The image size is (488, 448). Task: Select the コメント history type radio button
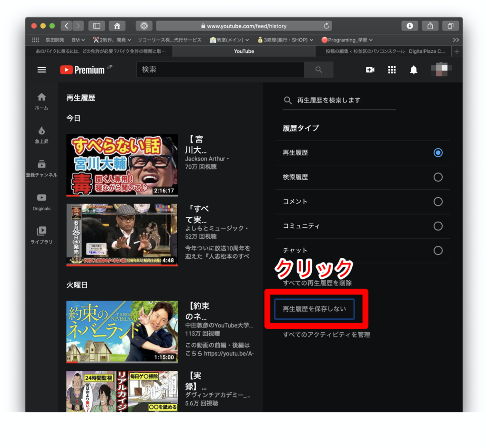[x=437, y=202]
